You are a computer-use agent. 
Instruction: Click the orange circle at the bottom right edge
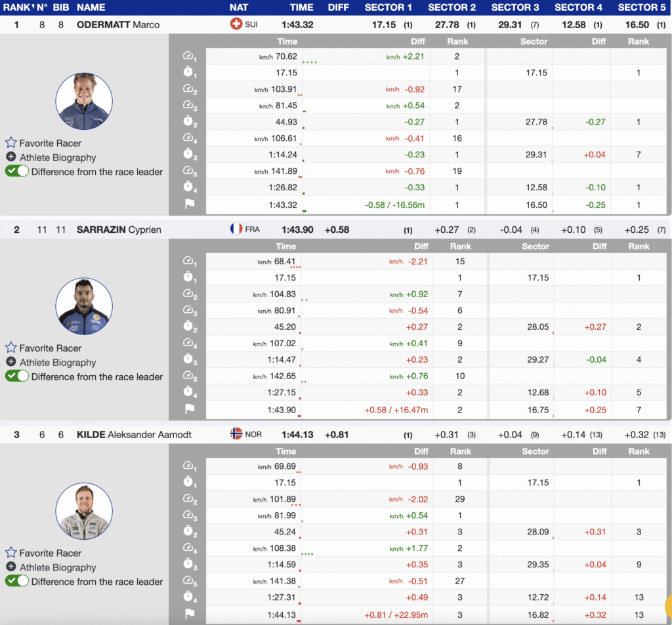click(x=667, y=607)
